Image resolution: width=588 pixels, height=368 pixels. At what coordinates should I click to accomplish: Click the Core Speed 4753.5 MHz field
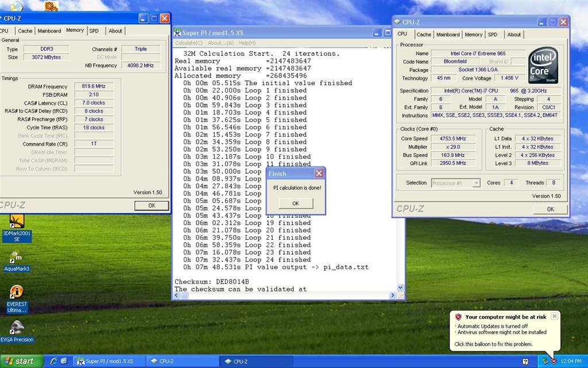tap(452, 139)
